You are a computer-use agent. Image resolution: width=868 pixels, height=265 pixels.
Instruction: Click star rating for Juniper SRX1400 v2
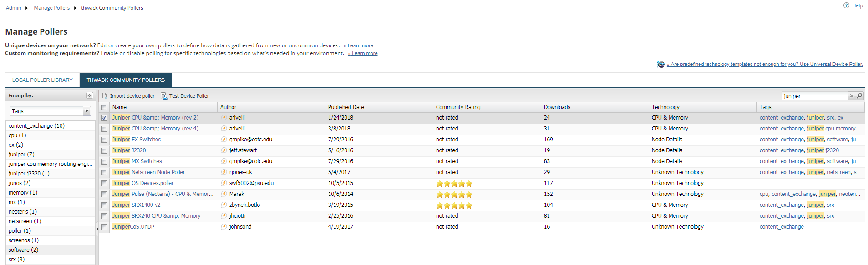(x=454, y=205)
